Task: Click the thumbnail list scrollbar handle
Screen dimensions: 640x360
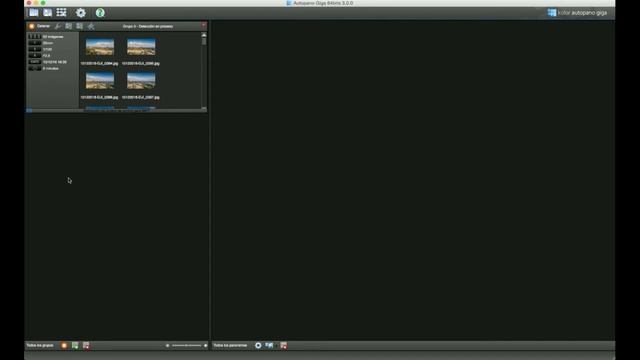Action: pos(204,42)
